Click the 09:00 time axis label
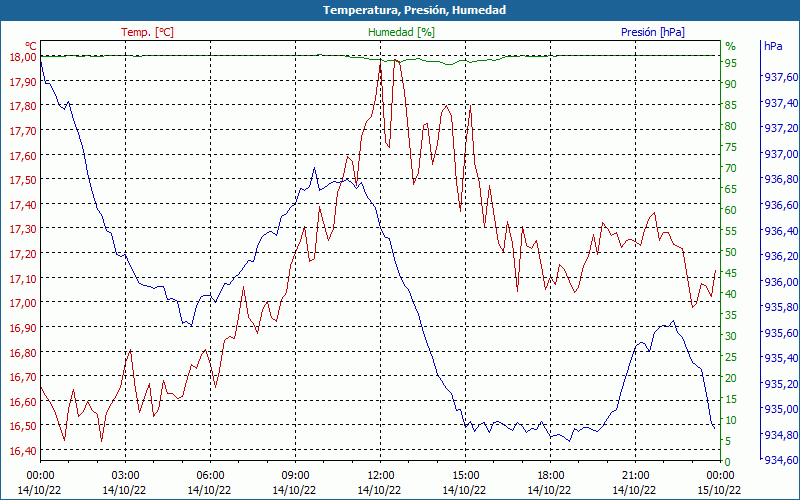The width and height of the screenshot is (800, 500). click(x=295, y=475)
